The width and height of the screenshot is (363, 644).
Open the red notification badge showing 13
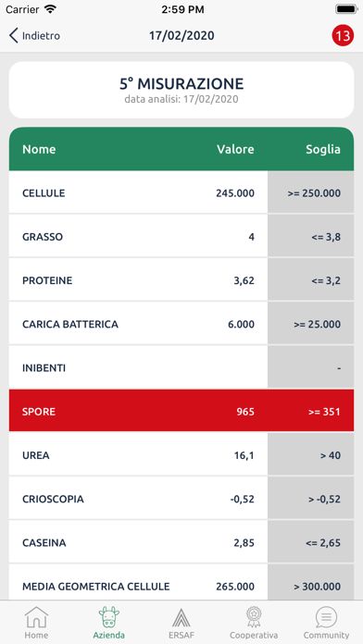click(343, 36)
